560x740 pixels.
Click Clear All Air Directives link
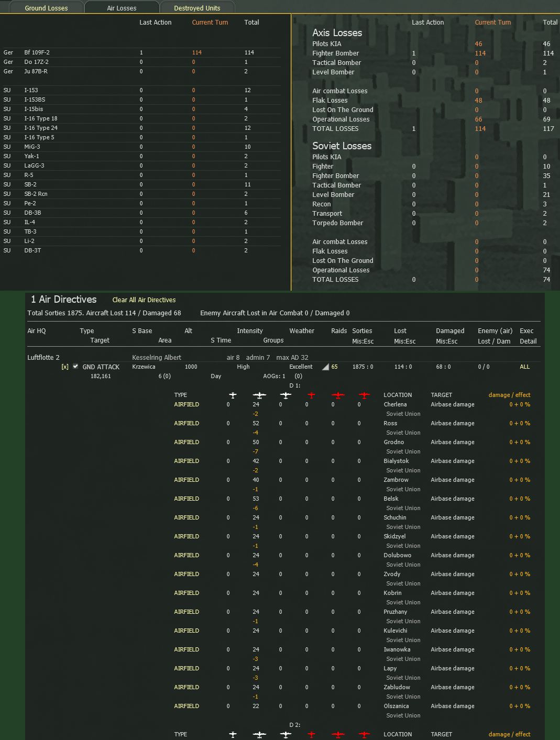click(144, 300)
